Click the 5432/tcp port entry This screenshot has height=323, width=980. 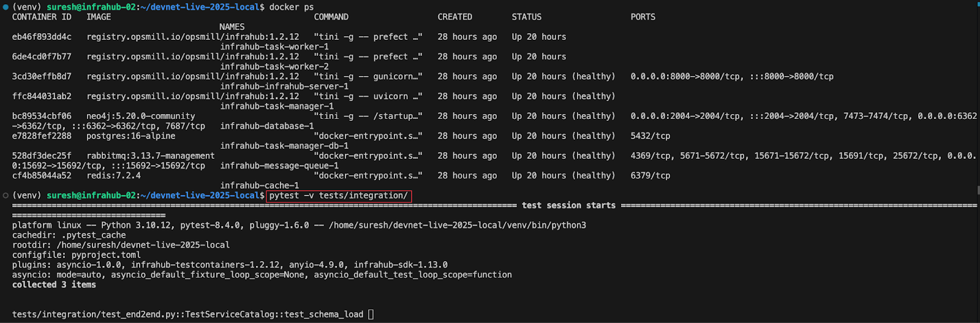[650, 136]
